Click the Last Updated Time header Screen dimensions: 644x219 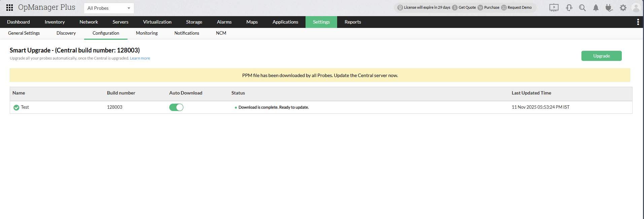point(531,93)
